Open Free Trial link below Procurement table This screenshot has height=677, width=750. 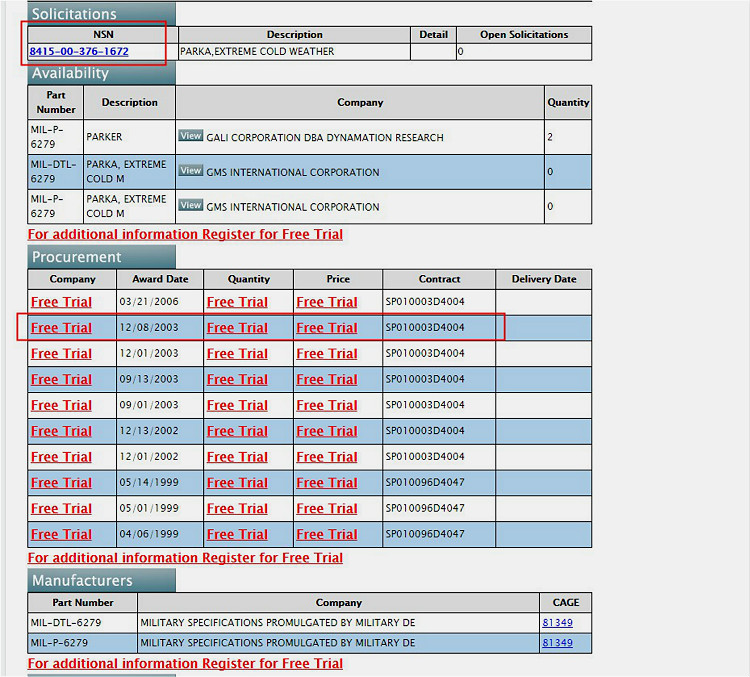click(185, 557)
